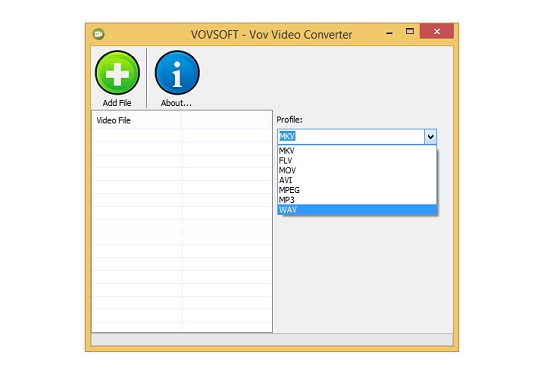Select MKV in the dropdown list
The width and height of the screenshot is (550, 383).
[357, 151]
